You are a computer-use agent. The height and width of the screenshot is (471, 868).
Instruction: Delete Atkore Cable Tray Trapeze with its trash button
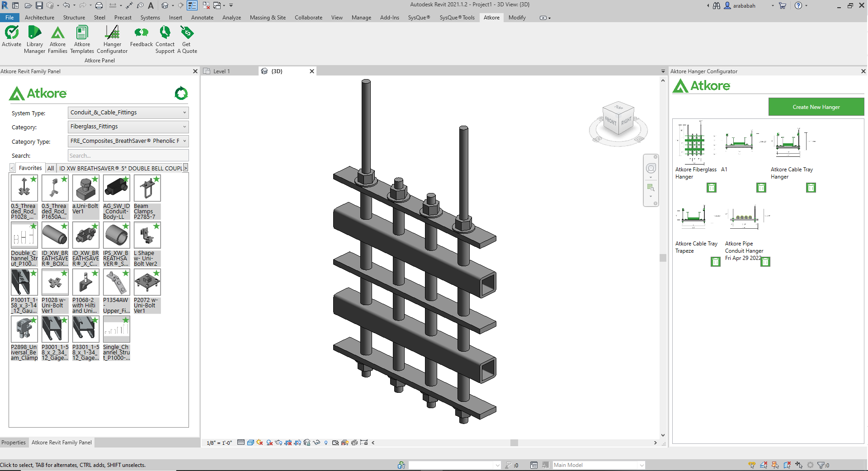tap(716, 262)
